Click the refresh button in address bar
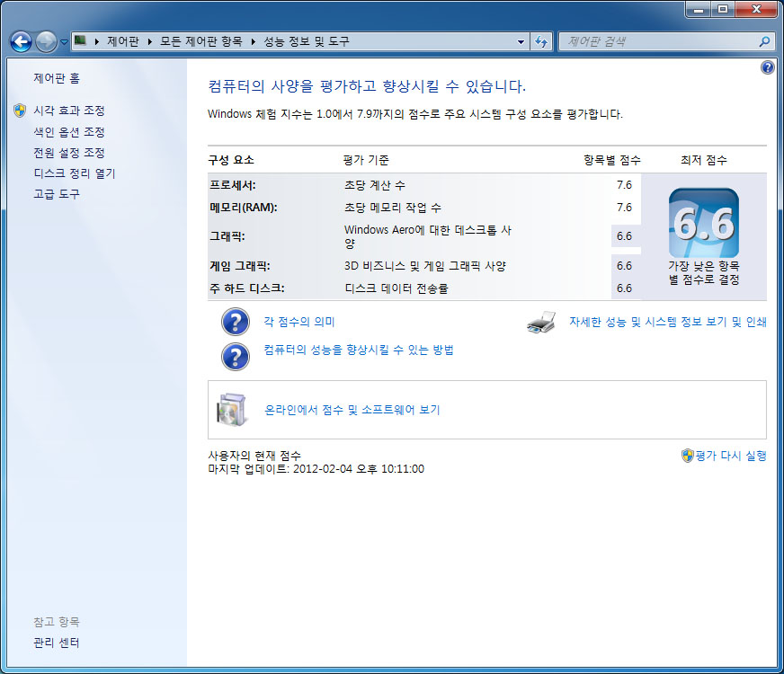Viewport: 784px width, 674px height. point(541,42)
